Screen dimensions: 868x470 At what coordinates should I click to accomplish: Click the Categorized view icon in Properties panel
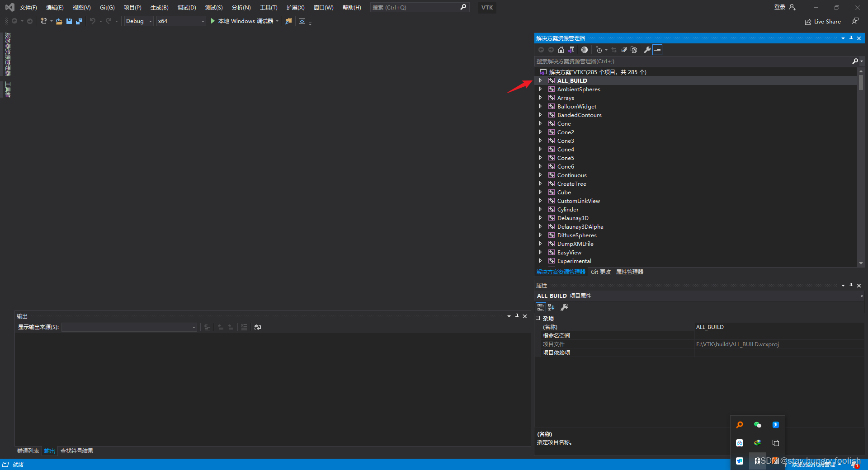pos(540,307)
